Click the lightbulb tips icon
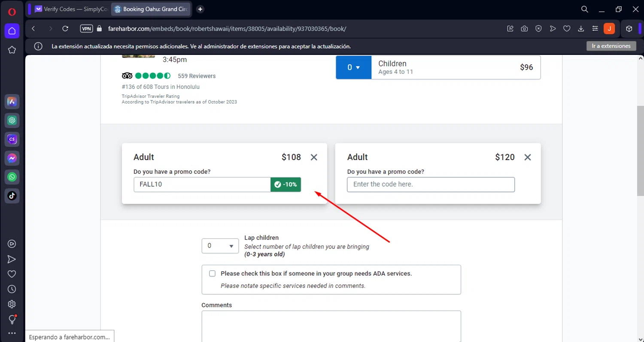 pos(12,319)
